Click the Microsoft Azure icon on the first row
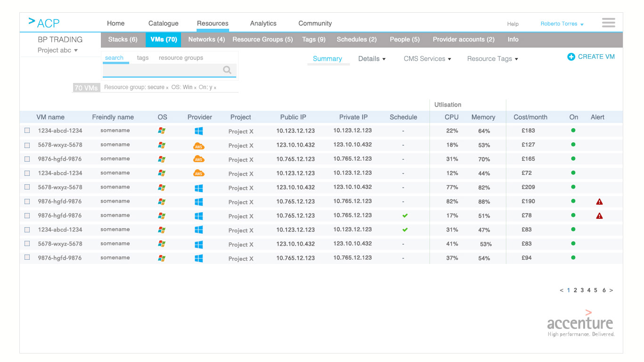The width and height of the screenshot is (644, 362). 198,131
